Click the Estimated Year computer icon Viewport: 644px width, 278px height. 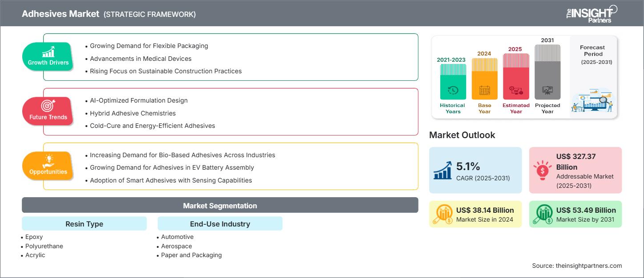point(516,91)
